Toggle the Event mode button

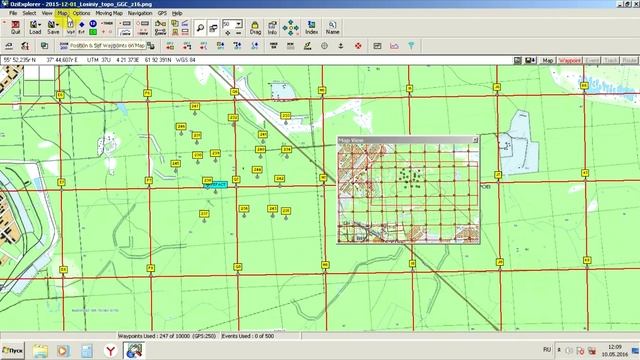coord(591,60)
